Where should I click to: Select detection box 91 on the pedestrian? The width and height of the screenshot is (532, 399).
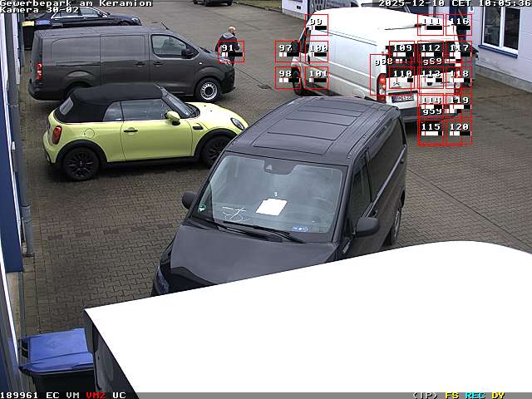(230, 52)
